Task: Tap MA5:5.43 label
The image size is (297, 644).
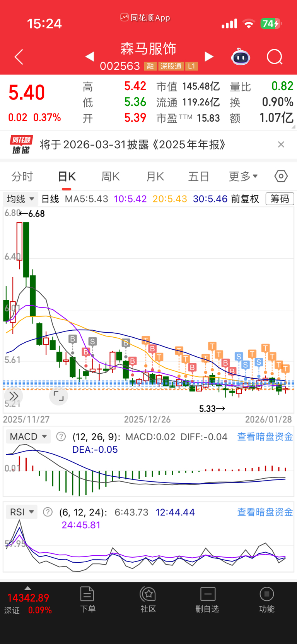Action: [x=87, y=199]
